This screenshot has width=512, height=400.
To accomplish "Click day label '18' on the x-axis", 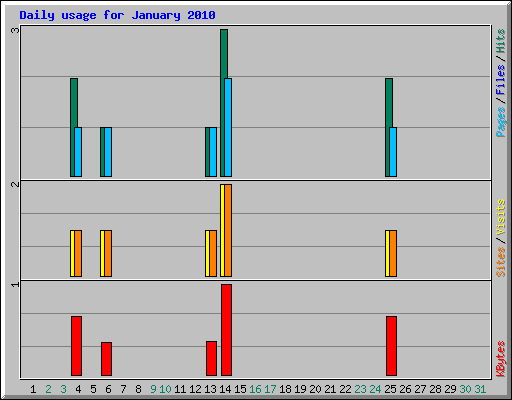I will [285, 389].
